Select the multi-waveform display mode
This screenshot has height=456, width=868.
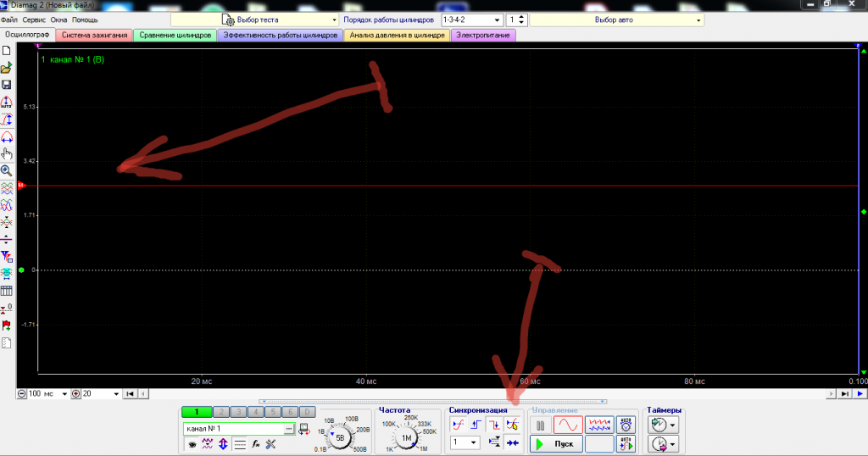point(599,425)
